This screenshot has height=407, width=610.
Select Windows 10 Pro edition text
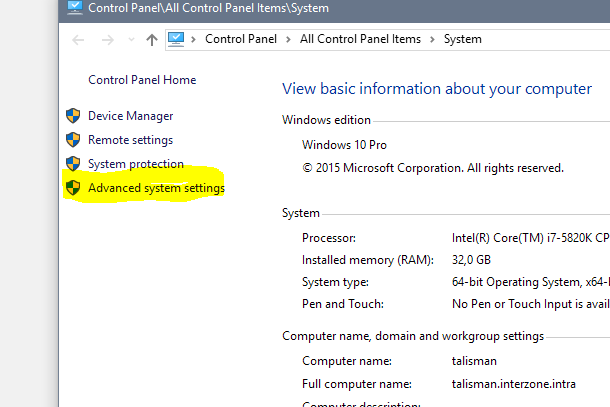(x=344, y=145)
